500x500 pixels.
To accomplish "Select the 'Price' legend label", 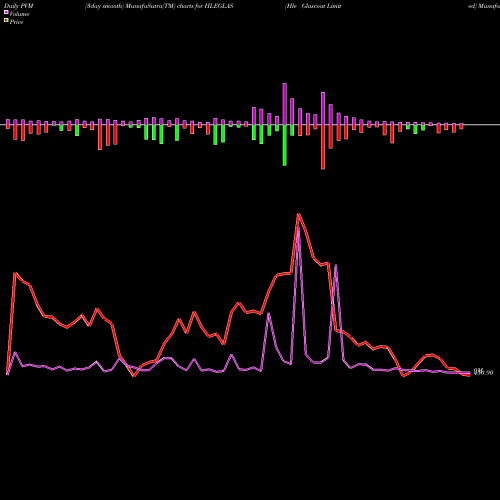I will coord(16,22).
